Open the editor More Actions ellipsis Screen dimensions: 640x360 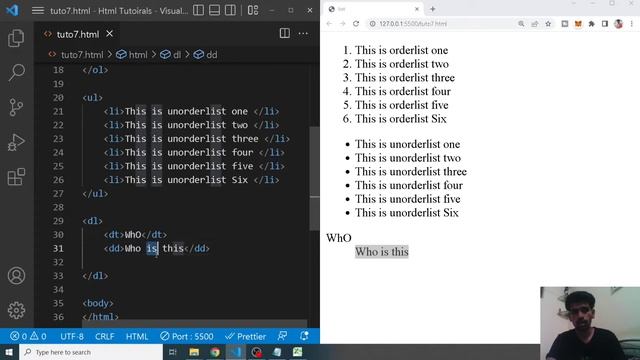(303, 33)
